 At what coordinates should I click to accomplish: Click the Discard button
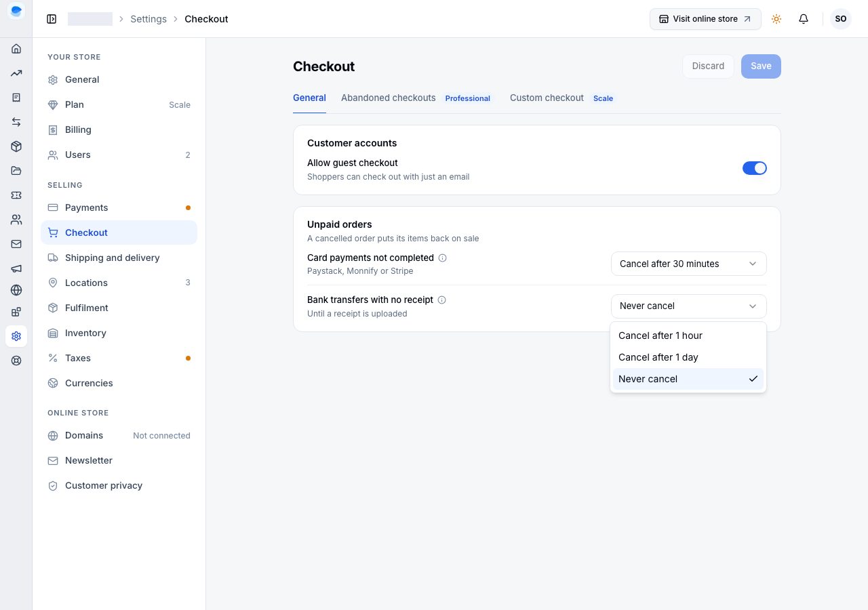pyautogui.click(x=708, y=66)
